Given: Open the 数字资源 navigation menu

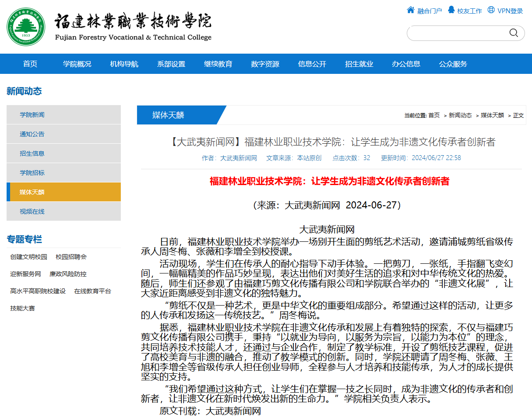Looking at the screenshot, I should (x=265, y=64).
